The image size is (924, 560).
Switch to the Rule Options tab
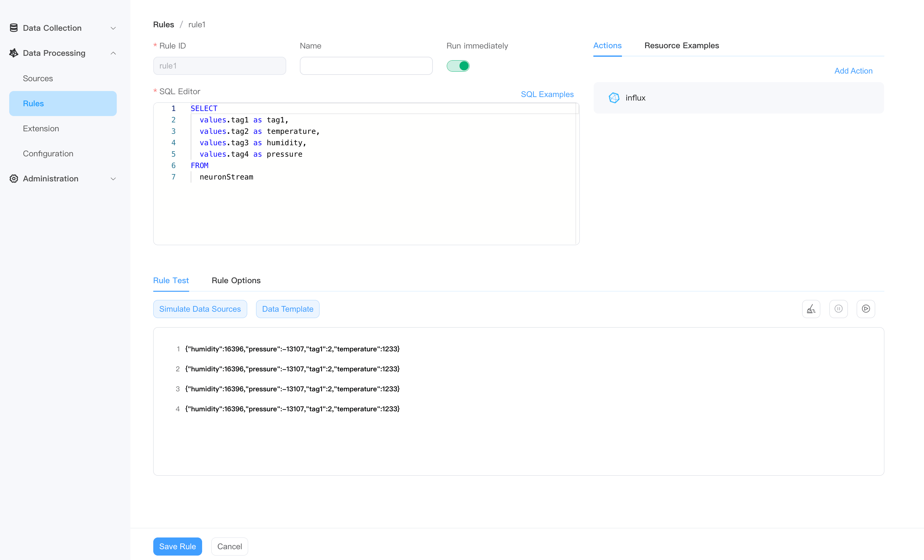click(x=236, y=280)
